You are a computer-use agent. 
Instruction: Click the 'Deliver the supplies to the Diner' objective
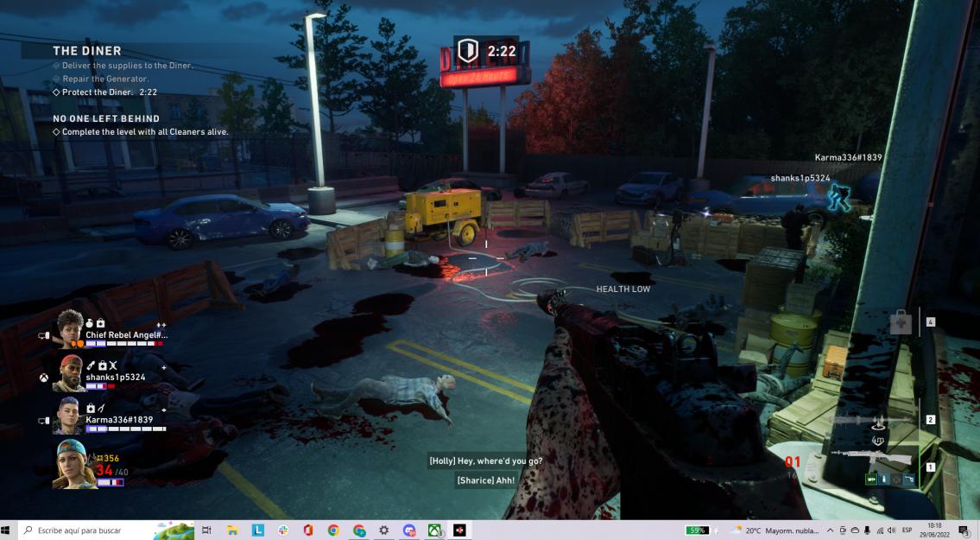[x=123, y=66]
